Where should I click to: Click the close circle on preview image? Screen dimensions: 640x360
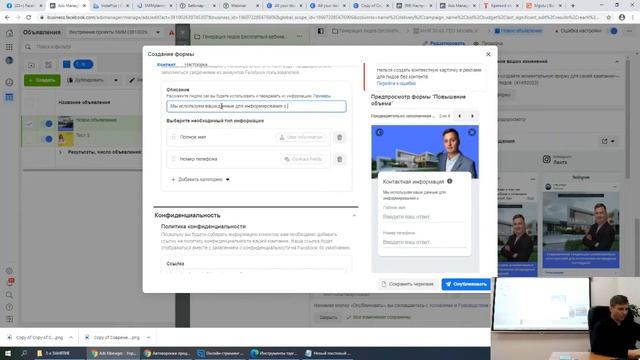[x=472, y=132]
